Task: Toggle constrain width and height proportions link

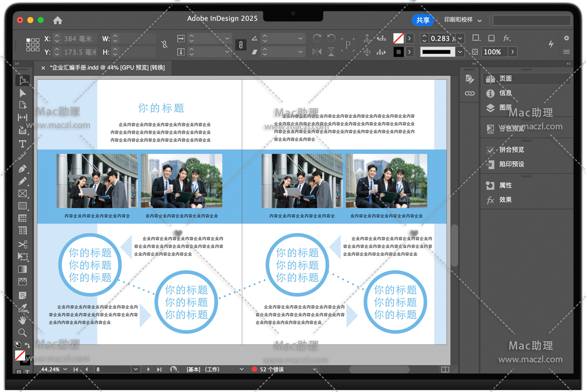Action: (164, 44)
